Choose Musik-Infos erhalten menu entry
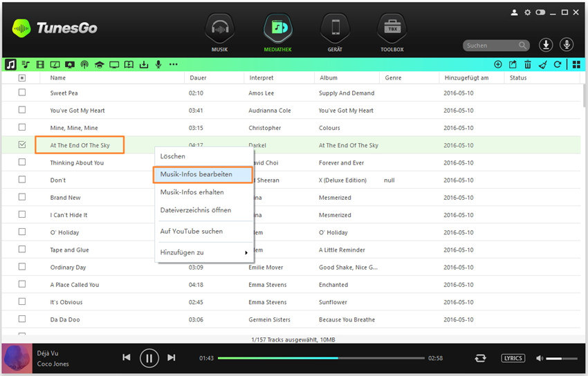This screenshot has height=376, width=588. click(x=204, y=192)
